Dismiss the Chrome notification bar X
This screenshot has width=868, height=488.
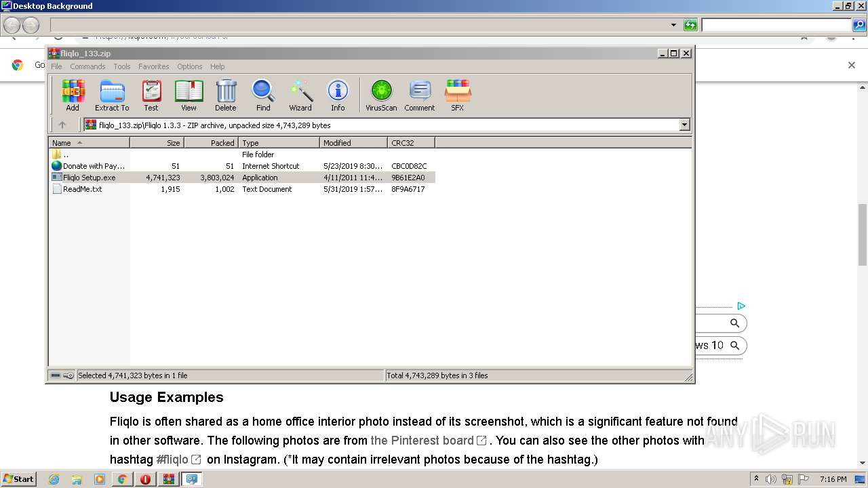tap(852, 65)
